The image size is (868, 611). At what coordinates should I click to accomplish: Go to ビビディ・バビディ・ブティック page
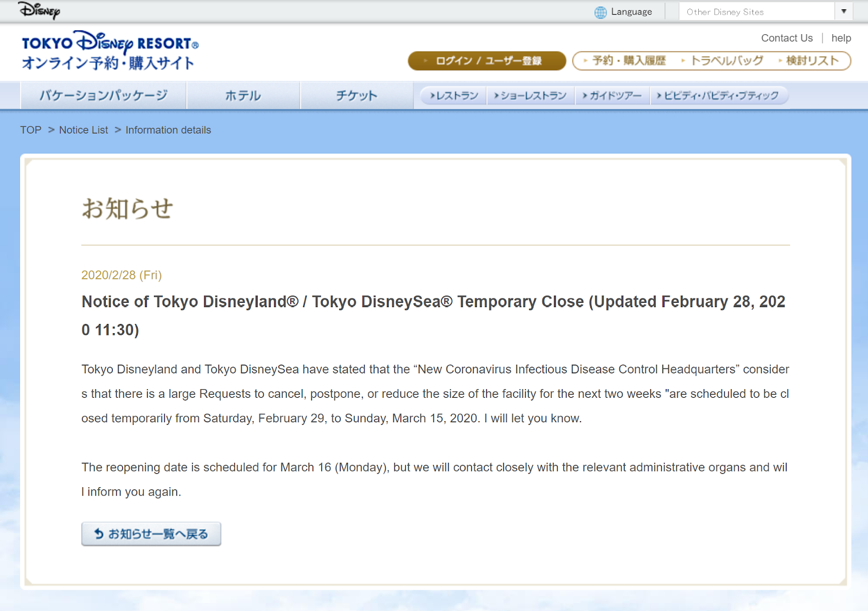[x=718, y=96]
